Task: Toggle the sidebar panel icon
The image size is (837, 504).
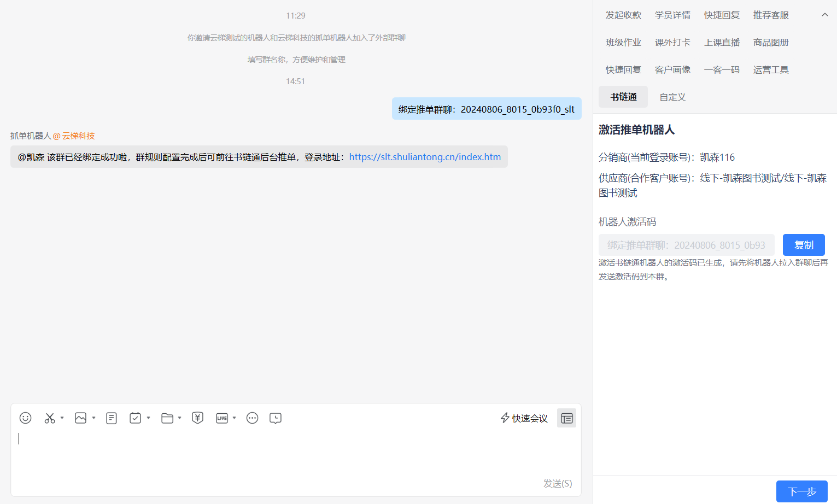Action: [x=566, y=418]
